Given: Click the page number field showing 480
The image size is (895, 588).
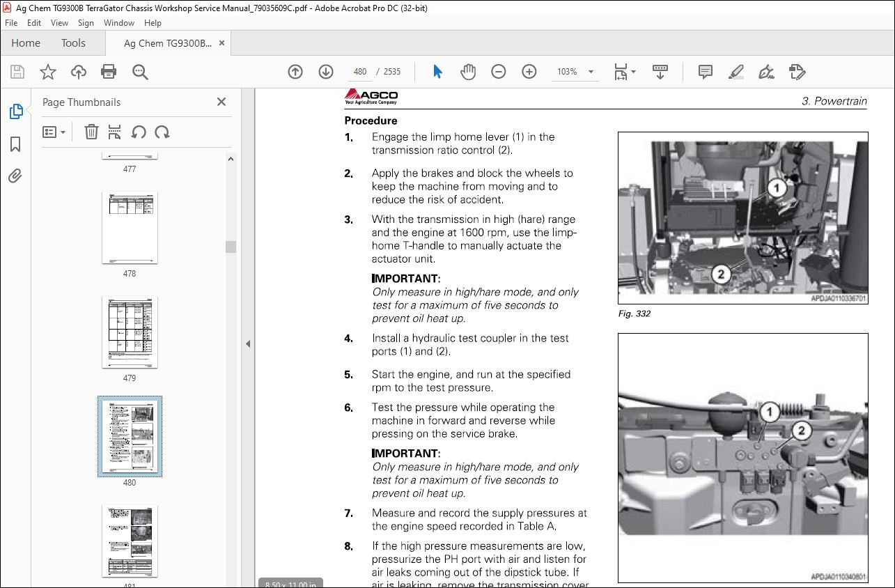Looking at the screenshot, I should click(360, 72).
